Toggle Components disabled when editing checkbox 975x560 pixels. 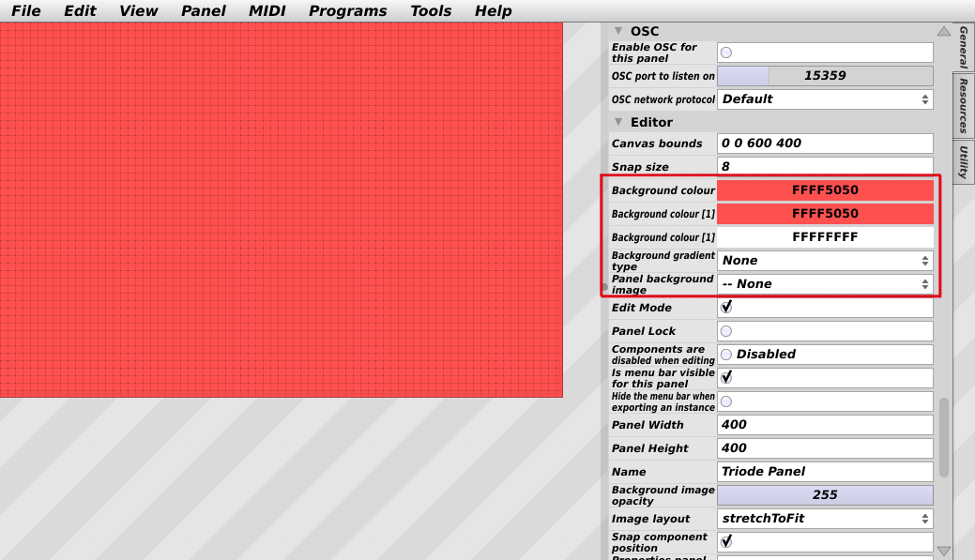click(725, 355)
